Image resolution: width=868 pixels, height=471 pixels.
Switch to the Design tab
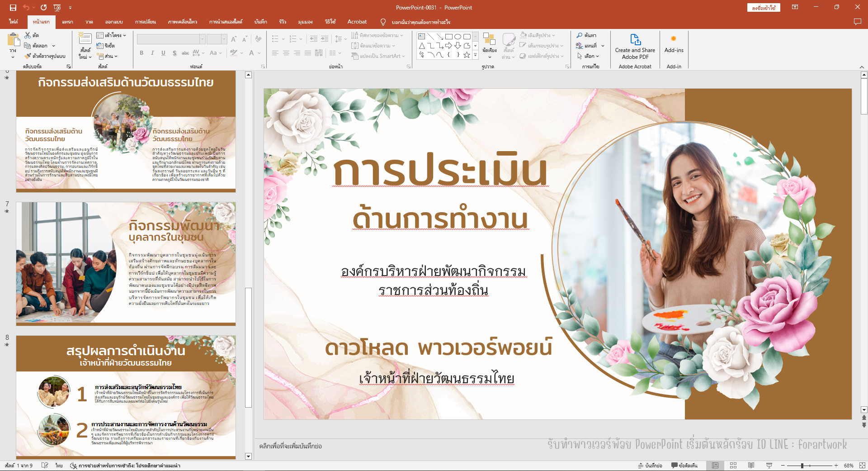(x=114, y=22)
